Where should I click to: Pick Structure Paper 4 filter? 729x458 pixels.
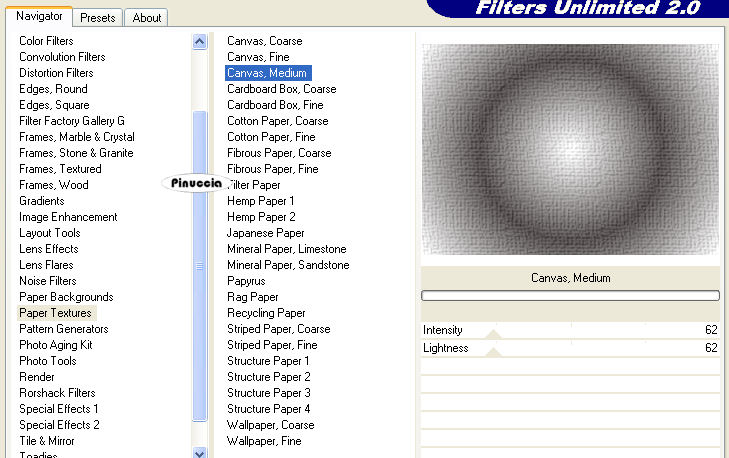tap(268, 409)
